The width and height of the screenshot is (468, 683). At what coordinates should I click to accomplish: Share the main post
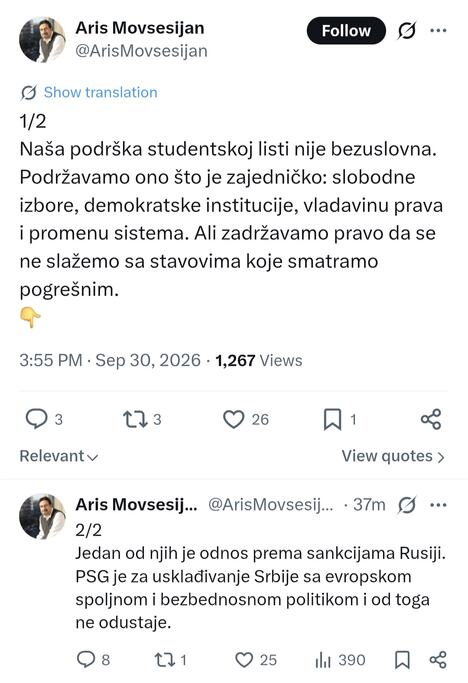click(431, 419)
